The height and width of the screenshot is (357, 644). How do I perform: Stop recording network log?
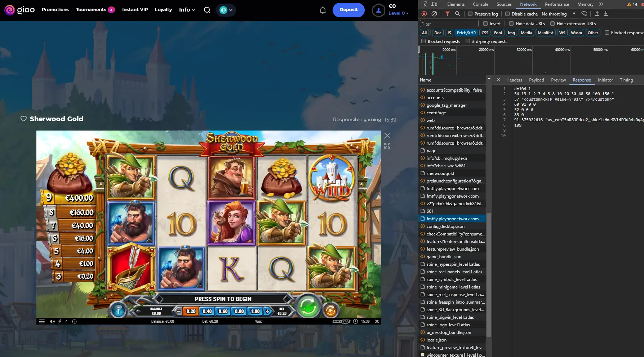(x=424, y=14)
